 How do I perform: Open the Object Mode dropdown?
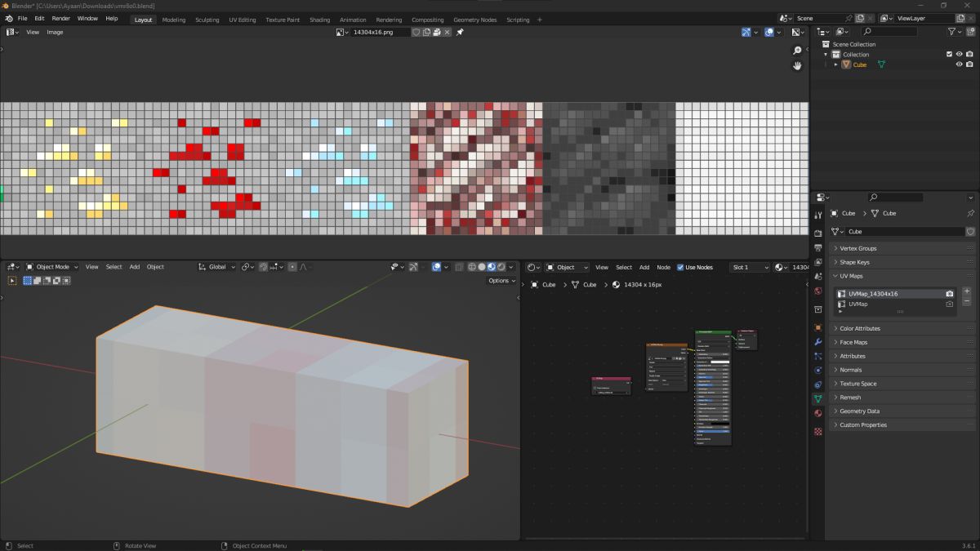(53, 267)
